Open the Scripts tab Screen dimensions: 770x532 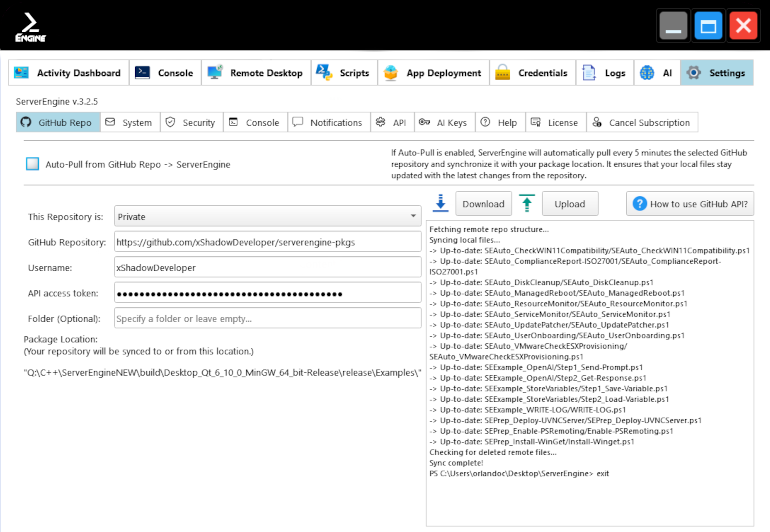click(342, 73)
